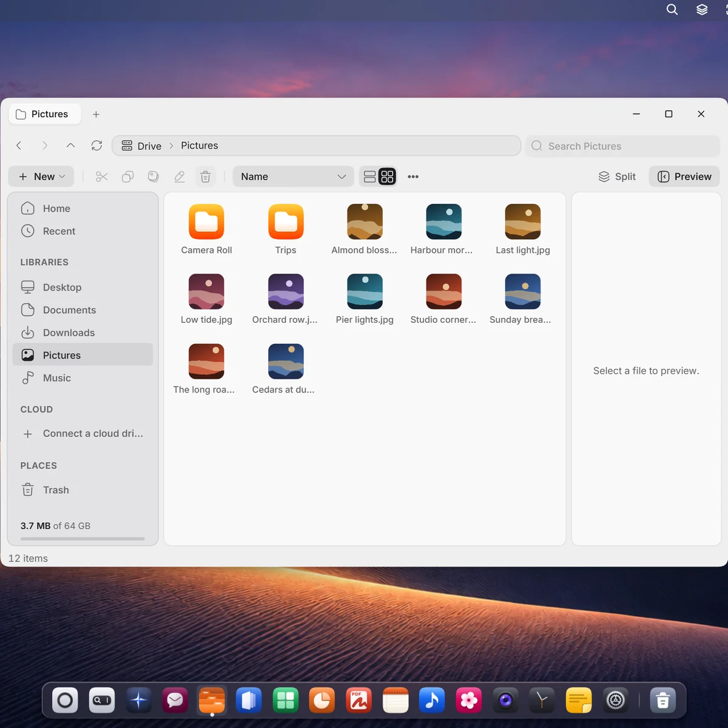The width and height of the screenshot is (728, 728).
Task: Switch to list view layout
Action: click(369, 177)
